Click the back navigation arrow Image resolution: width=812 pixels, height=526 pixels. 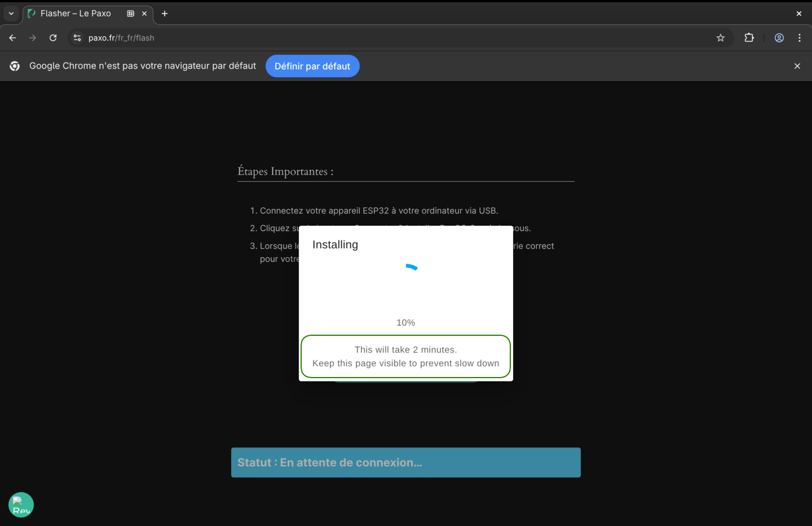pos(12,38)
